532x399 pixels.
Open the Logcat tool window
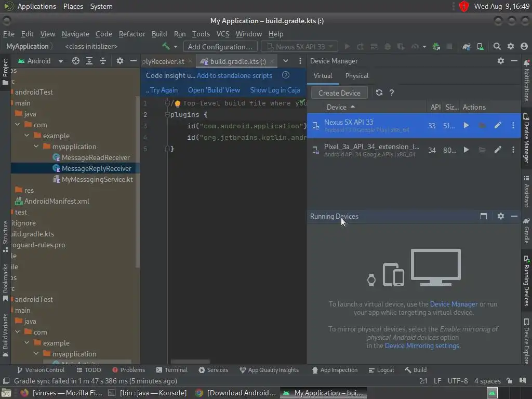click(382, 370)
